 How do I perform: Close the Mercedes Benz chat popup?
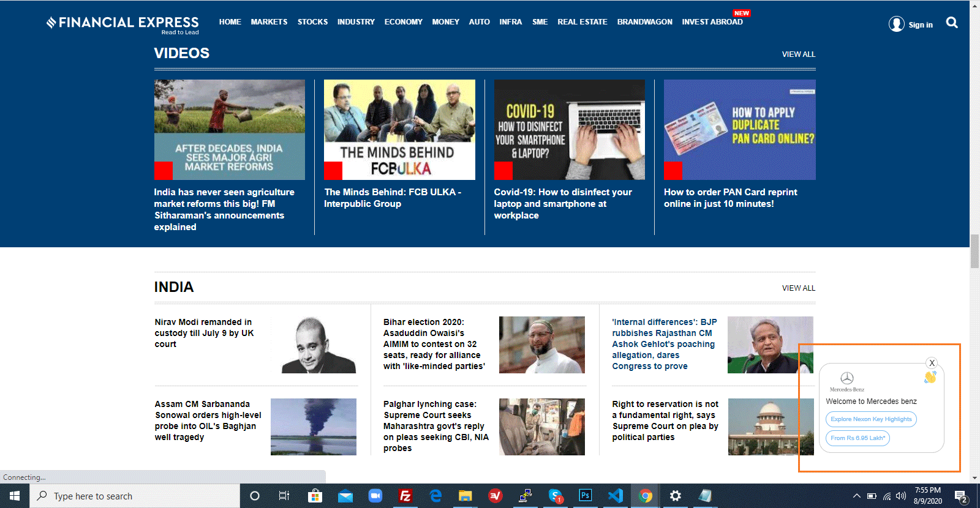[932, 363]
